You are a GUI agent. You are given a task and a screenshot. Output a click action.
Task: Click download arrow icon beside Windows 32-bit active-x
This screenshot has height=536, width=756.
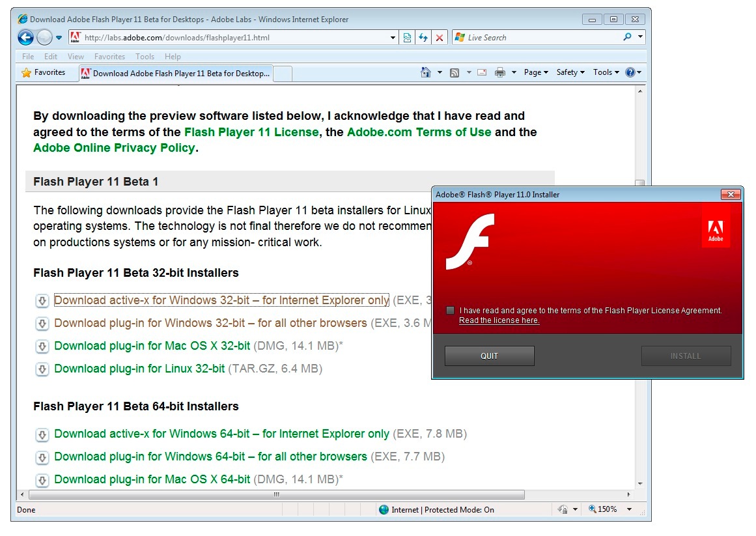point(42,301)
